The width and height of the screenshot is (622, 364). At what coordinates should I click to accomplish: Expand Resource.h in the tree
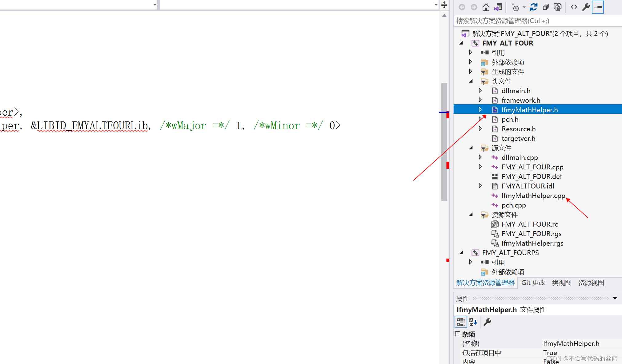click(480, 129)
